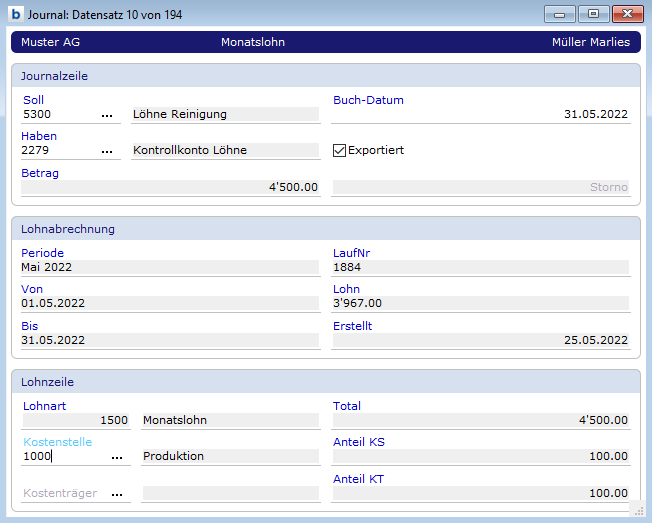The width and height of the screenshot is (652, 523).
Task: Click the Storno field
Action: 480,187
